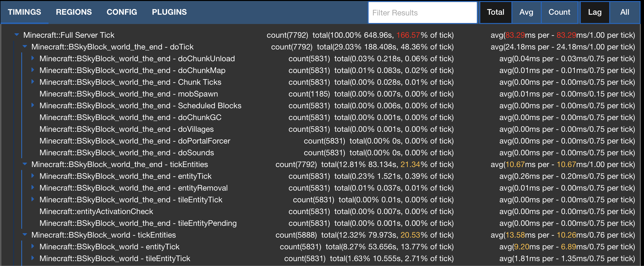Select the Count sort toggle

pyautogui.click(x=559, y=12)
